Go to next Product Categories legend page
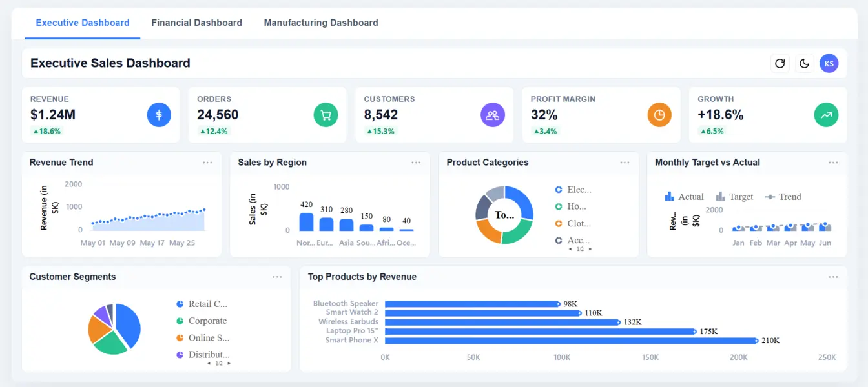 coord(590,249)
